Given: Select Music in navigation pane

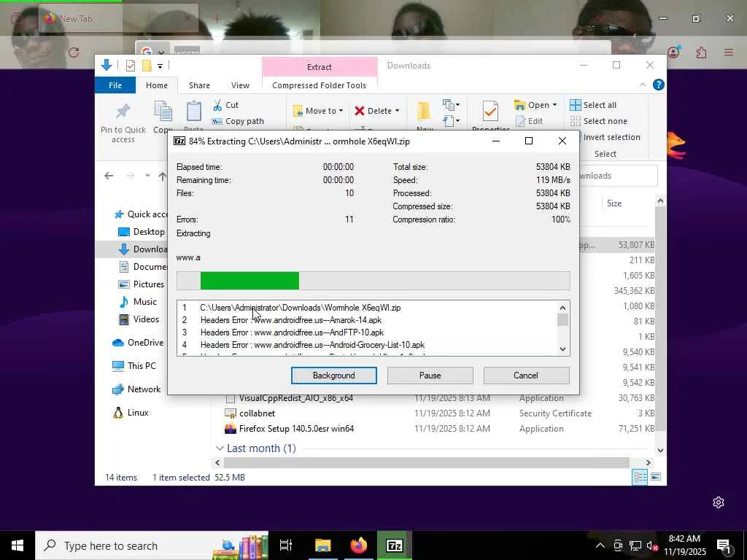Looking at the screenshot, I should 138,302.
